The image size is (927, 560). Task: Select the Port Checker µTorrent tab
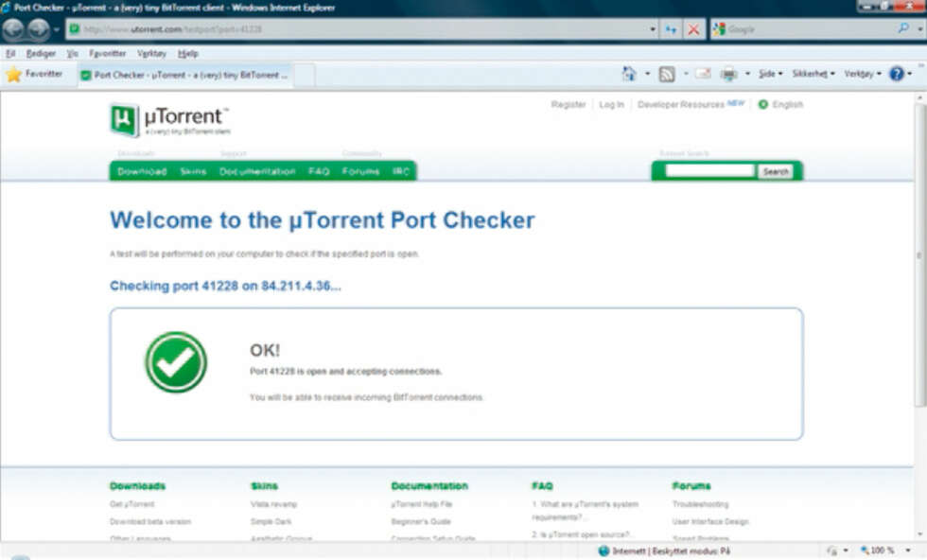[185, 75]
